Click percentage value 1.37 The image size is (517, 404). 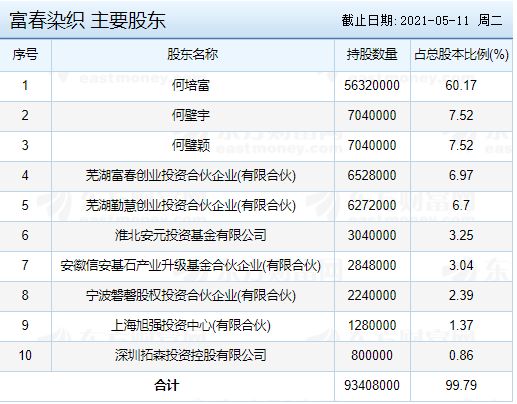pos(461,325)
